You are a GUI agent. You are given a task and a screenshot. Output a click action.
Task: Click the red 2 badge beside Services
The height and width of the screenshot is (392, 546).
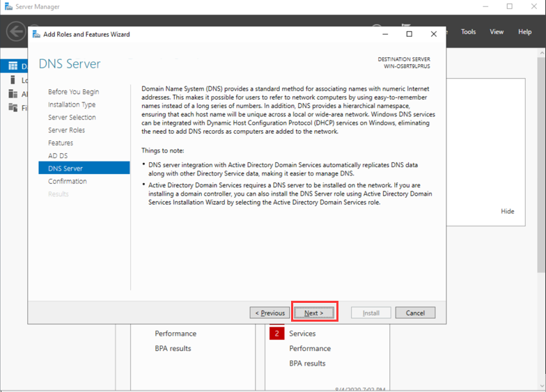point(276,334)
